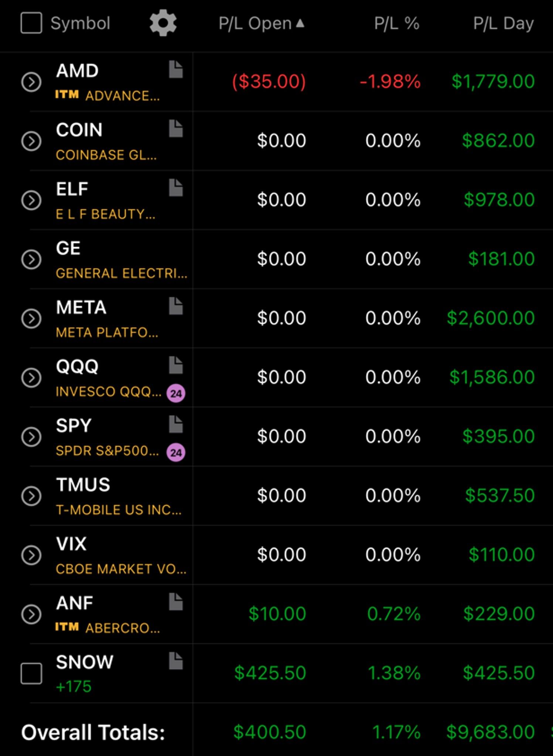553x756 pixels.
Task: Expand the ELF position group
Action: coord(31,200)
